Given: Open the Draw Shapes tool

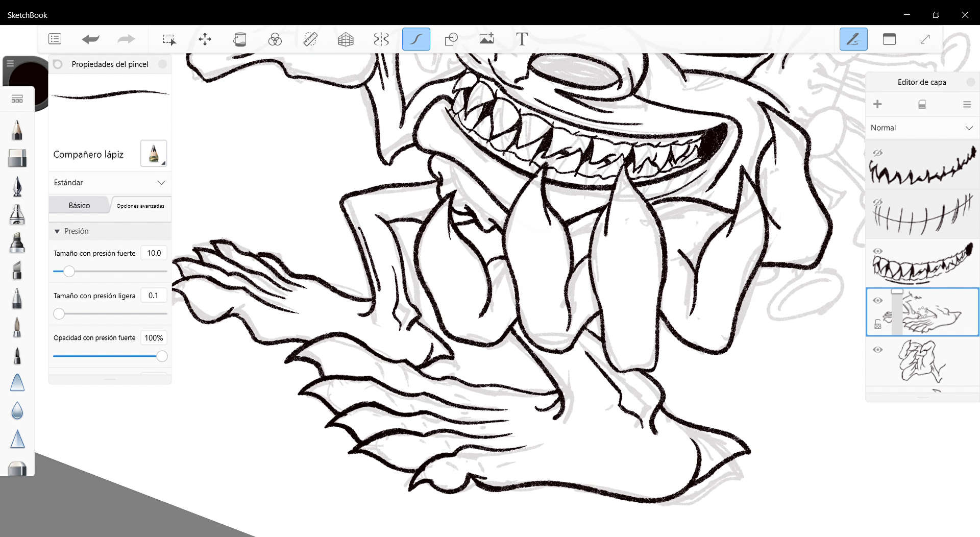Looking at the screenshot, I should coord(451,39).
